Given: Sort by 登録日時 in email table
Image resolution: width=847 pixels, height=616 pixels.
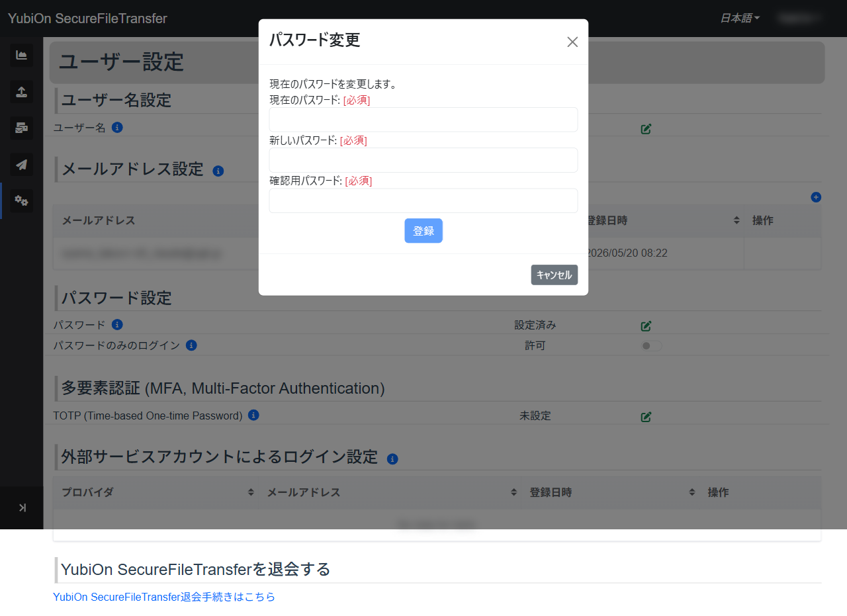Looking at the screenshot, I should point(736,220).
